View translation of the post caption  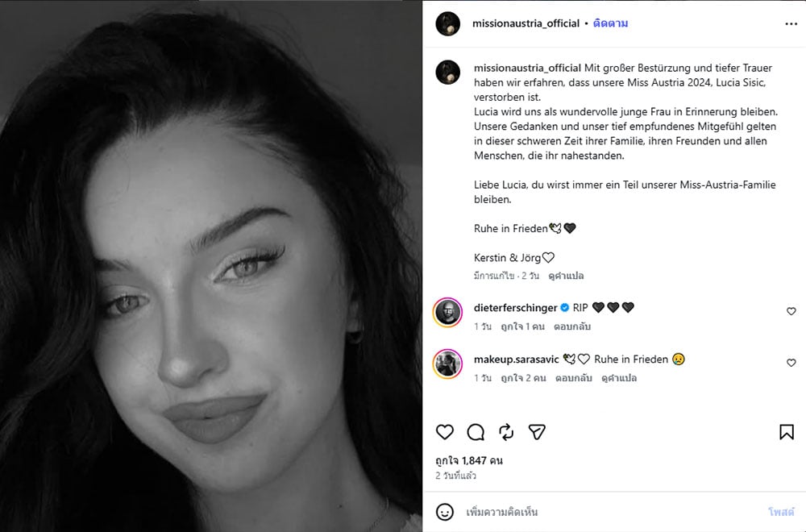[566, 276]
